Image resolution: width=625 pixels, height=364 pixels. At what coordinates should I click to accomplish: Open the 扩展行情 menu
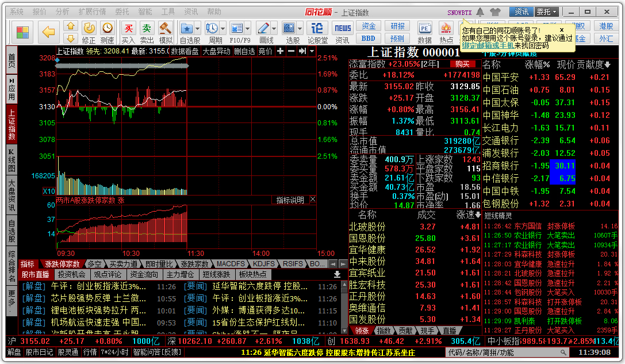[x=92, y=12]
